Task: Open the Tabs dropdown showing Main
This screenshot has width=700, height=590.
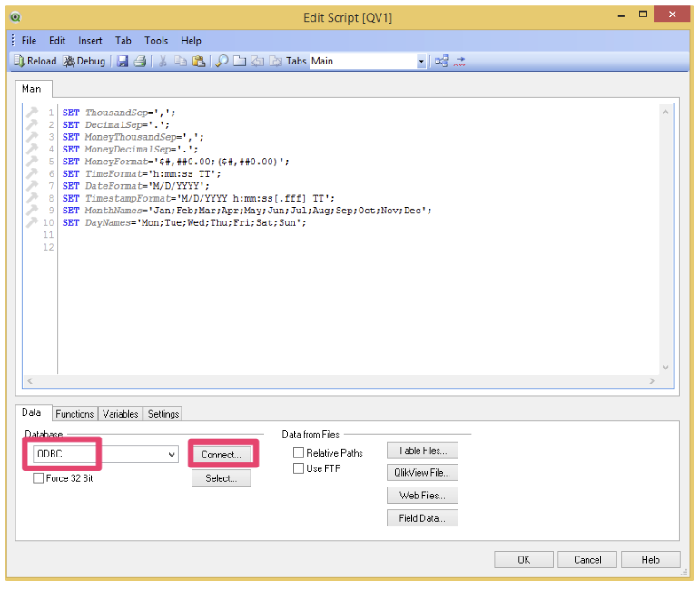Action: point(421,62)
